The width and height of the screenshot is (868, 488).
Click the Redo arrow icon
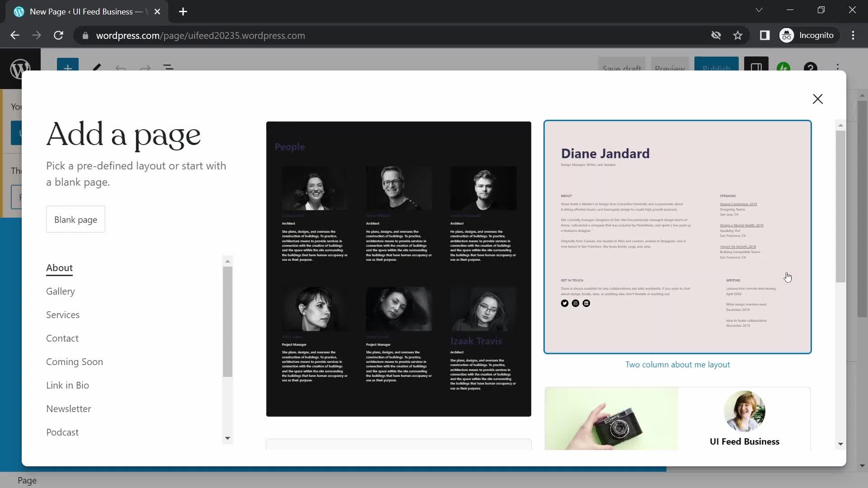coord(144,69)
